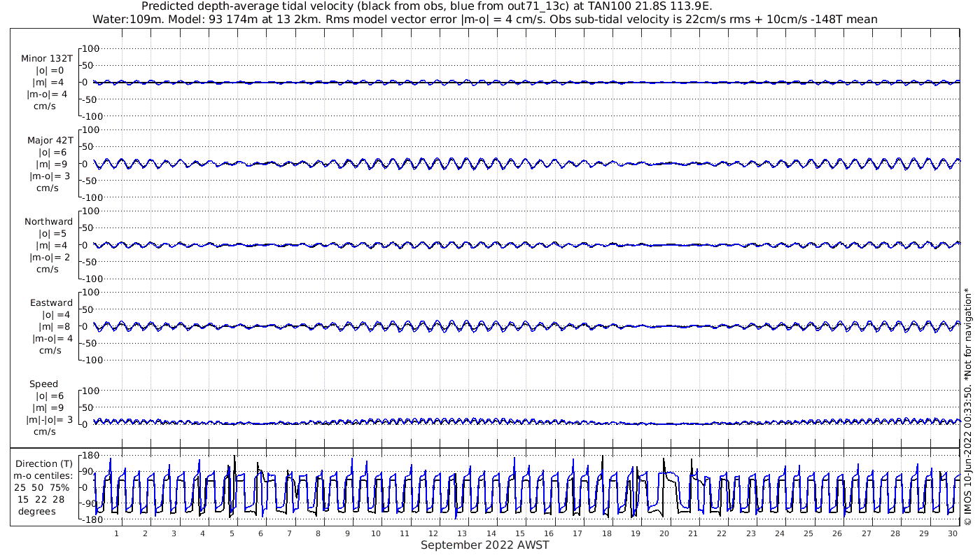Click the '-100' tick of Eastward axis
Image resolution: width=980 pixels, height=560 pixels.
pyautogui.click(x=91, y=360)
